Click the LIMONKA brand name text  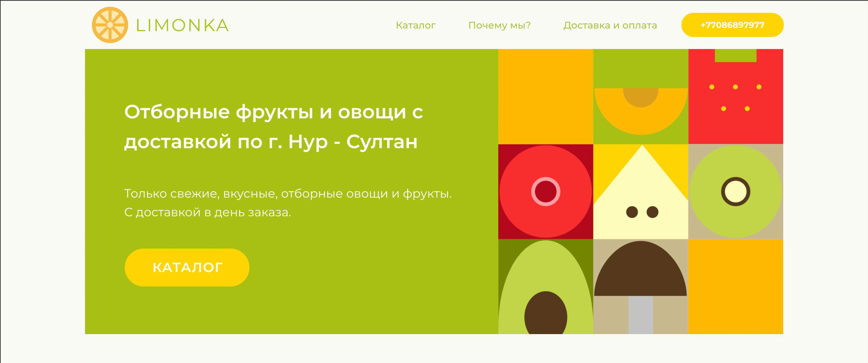pyautogui.click(x=182, y=25)
